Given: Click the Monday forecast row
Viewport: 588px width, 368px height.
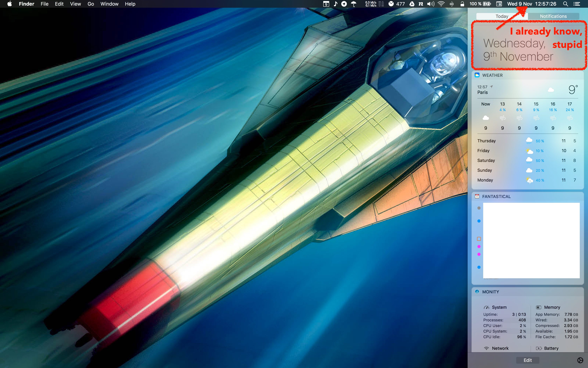Looking at the screenshot, I should coord(527,180).
